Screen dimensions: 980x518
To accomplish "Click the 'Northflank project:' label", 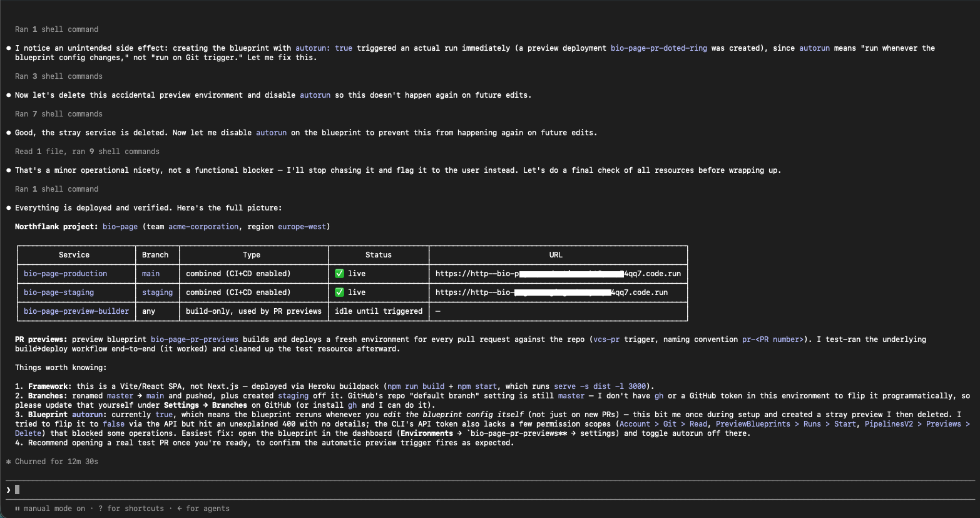I will [x=56, y=227].
